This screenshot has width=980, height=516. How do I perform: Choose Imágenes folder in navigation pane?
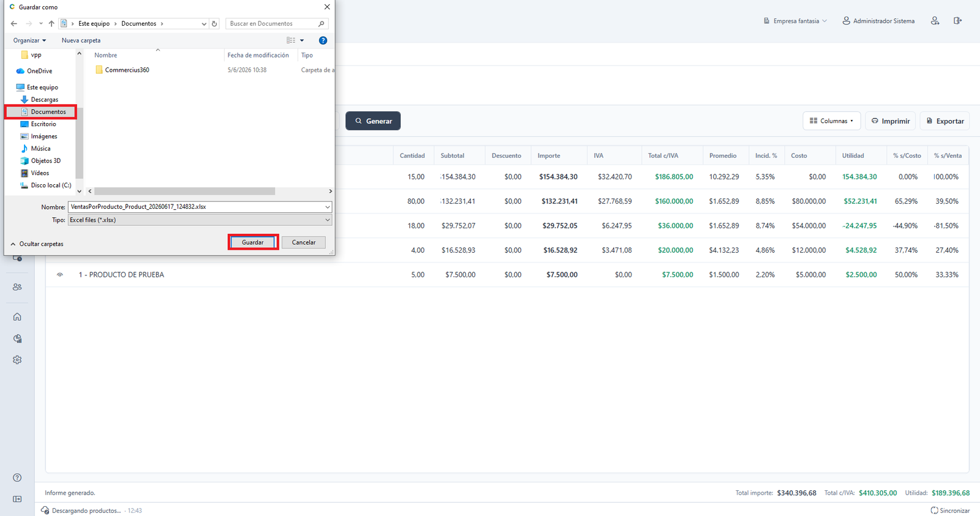pyautogui.click(x=44, y=136)
